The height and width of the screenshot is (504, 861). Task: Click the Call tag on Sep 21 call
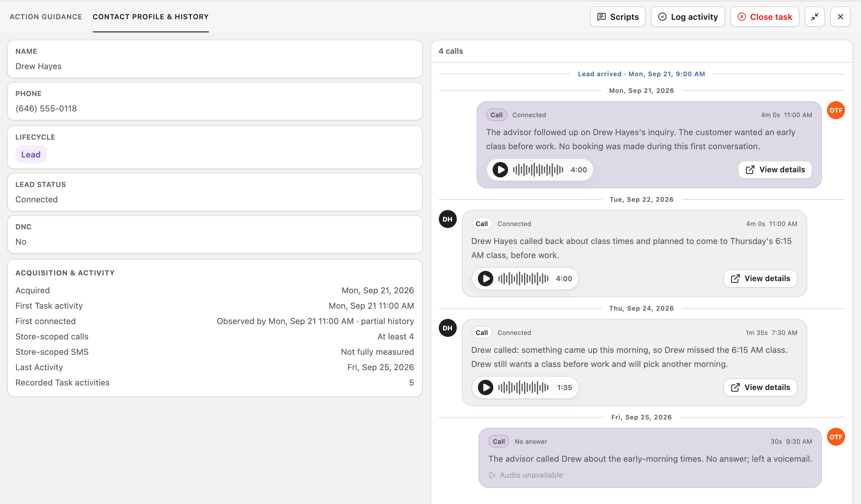click(496, 115)
